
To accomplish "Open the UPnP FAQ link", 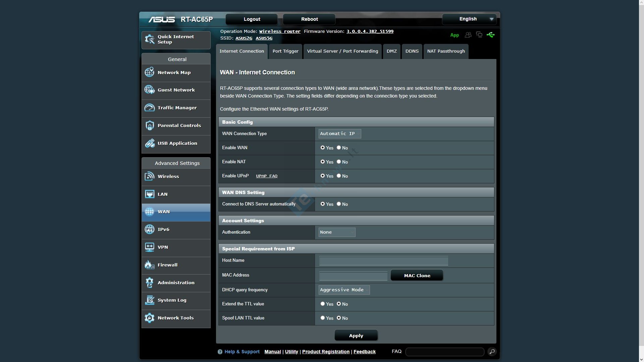I will 267,176.
